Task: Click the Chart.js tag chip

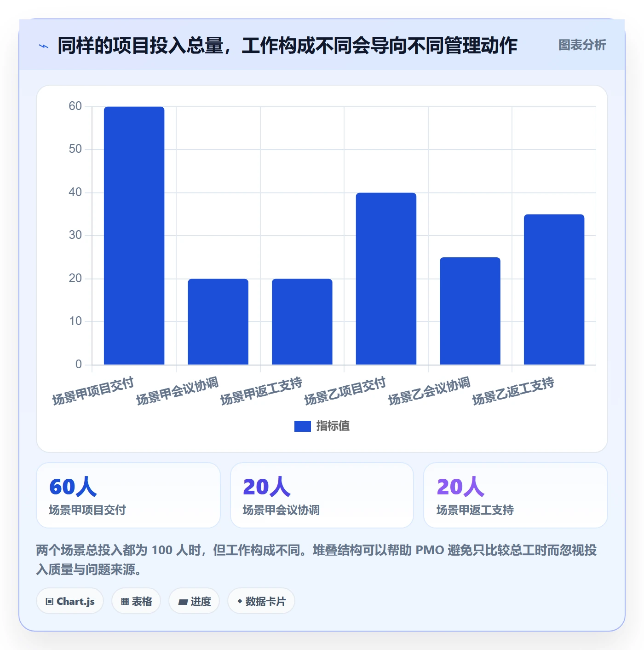Action: (70, 601)
